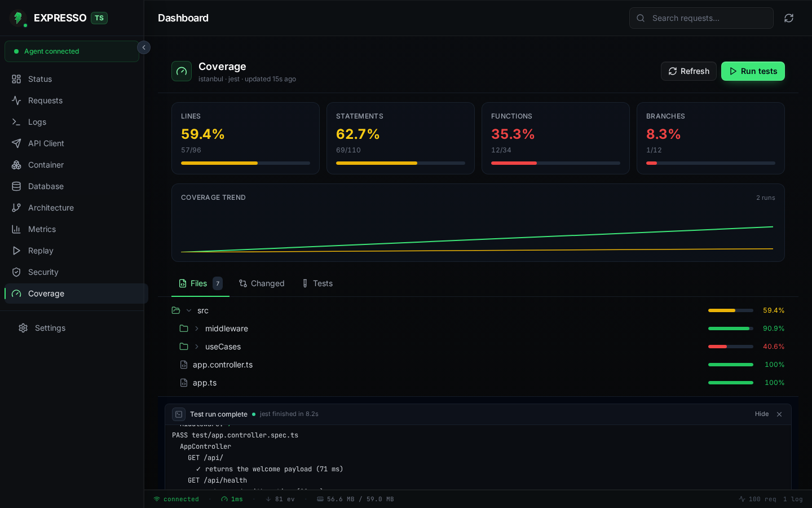Viewport: 812px width, 508px height.
Task: Select app.controller.ts file name
Action: point(223,365)
